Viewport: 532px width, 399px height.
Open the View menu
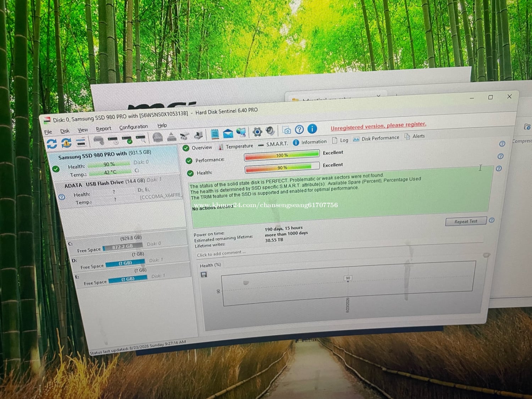tap(83, 130)
